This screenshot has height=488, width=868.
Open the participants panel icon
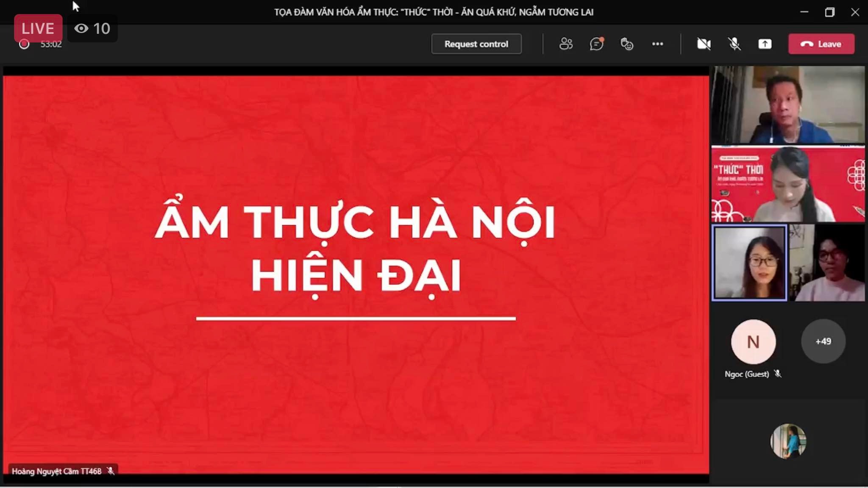[x=566, y=44]
